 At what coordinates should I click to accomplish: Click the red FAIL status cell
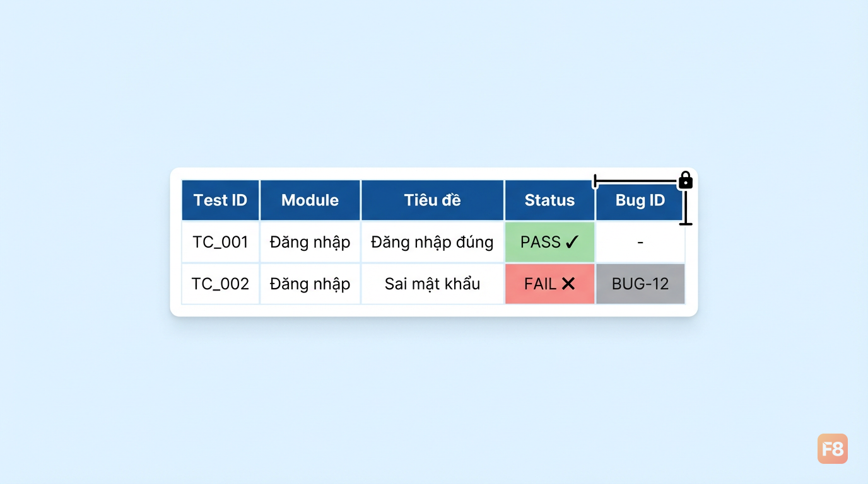click(549, 284)
